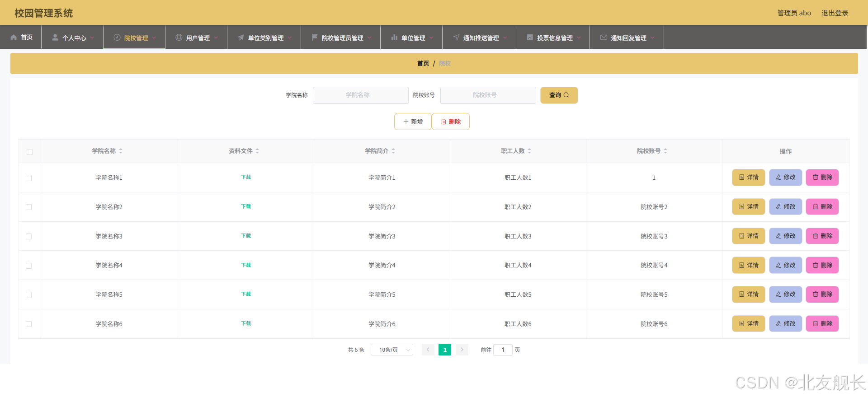
Task: Check the row checkbox for 学院名称2
Action: click(x=29, y=207)
